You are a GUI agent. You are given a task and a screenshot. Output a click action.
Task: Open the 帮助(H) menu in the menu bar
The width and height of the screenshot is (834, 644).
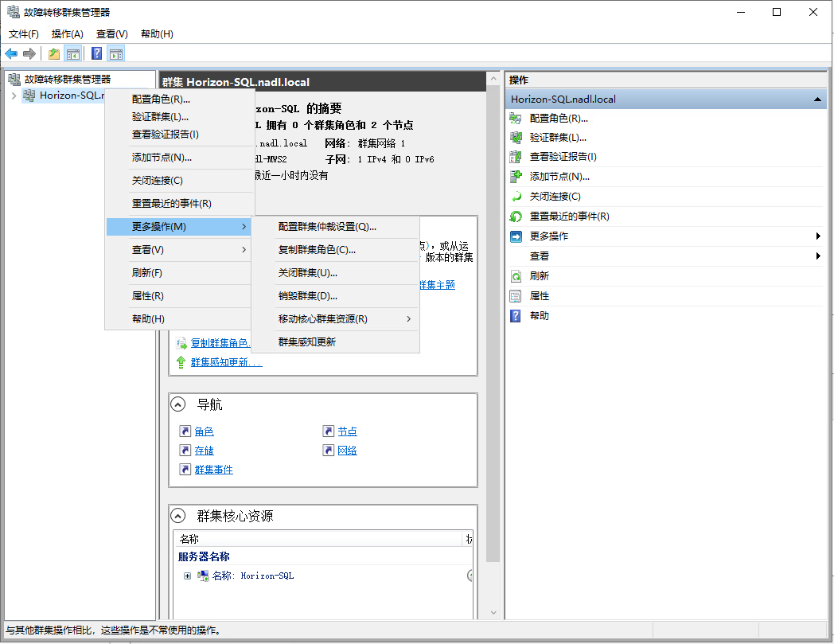(x=157, y=34)
